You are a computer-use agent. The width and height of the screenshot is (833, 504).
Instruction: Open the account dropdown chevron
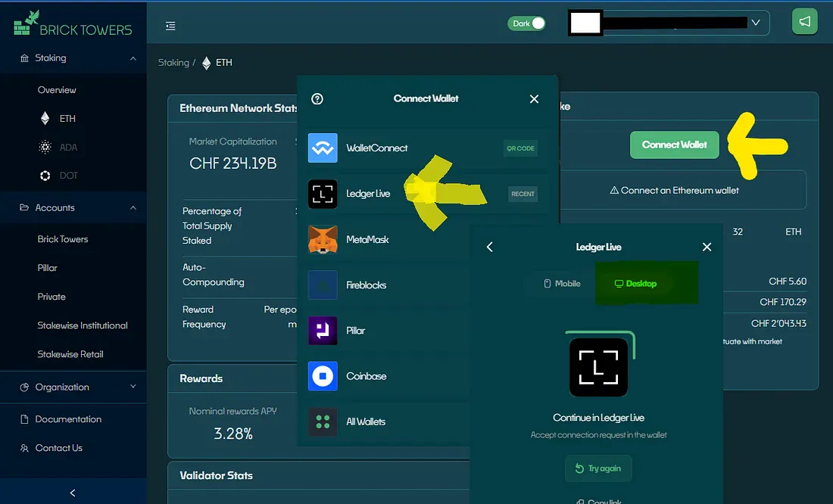click(x=756, y=22)
